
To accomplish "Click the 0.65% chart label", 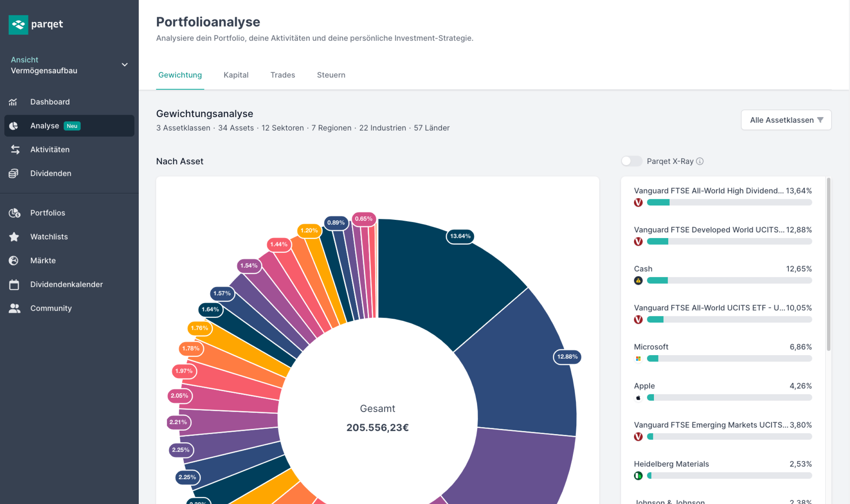I will pos(363,219).
